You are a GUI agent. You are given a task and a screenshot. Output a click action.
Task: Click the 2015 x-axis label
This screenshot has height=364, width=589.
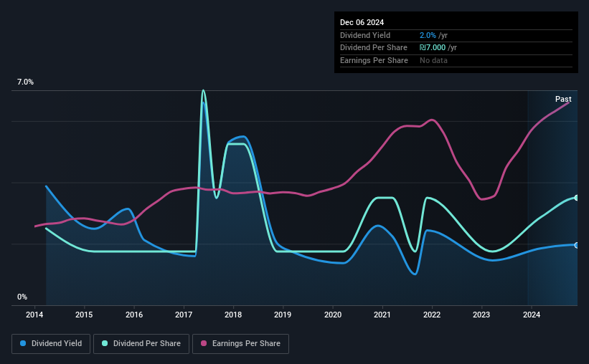tap(84, 315)
